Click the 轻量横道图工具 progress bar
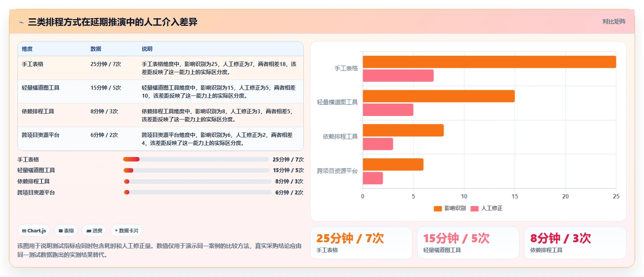Viewport: 644px width, 277px height. [x=197, y=170]
